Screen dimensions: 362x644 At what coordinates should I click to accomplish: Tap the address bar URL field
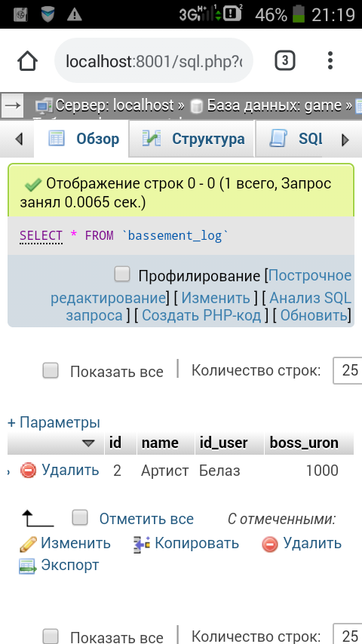point(154,61)
